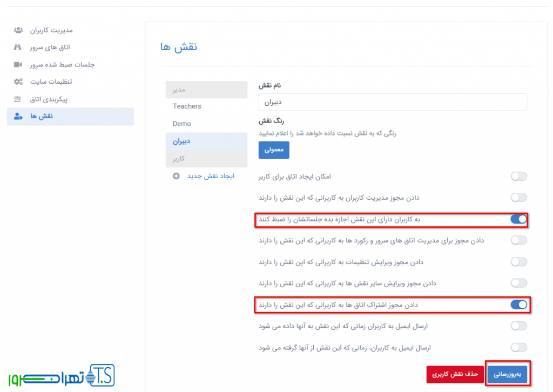Screen dimensions: 553x392
Task: Click the plus icon to create new role
Action: [176, 177]
